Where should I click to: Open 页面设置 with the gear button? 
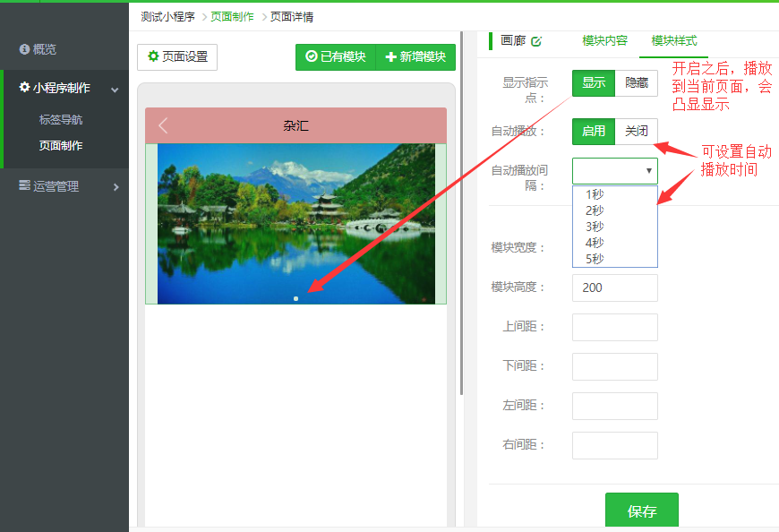point(177,56)
